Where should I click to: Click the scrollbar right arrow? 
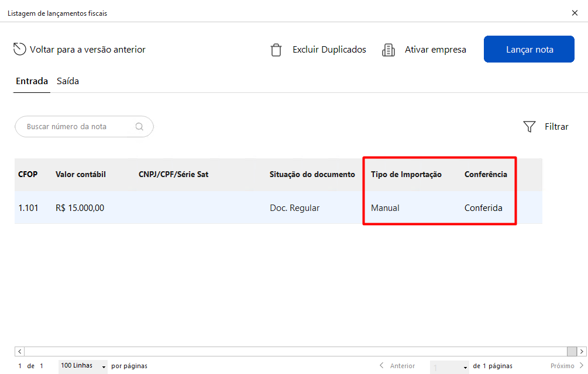point(581,351)
